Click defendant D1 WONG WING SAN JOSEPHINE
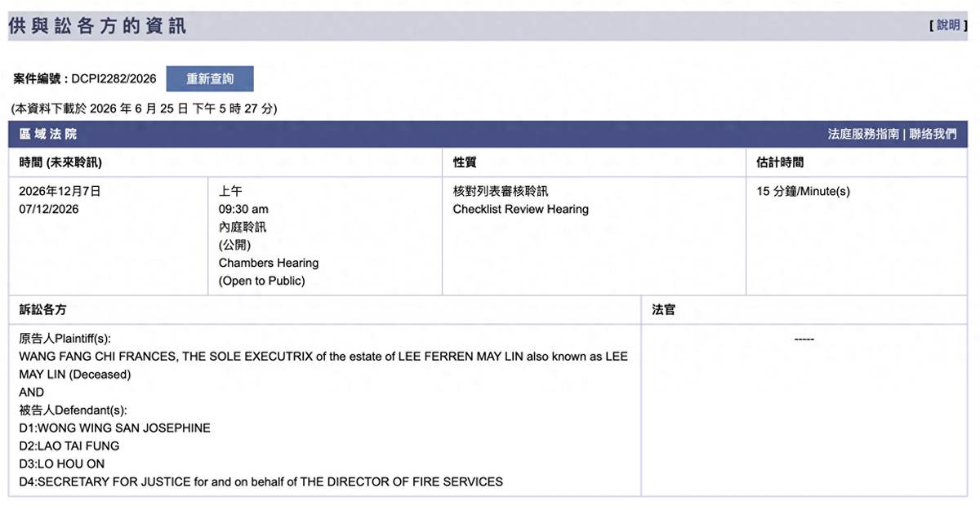980x510 pixels. [x=114, y=428]
